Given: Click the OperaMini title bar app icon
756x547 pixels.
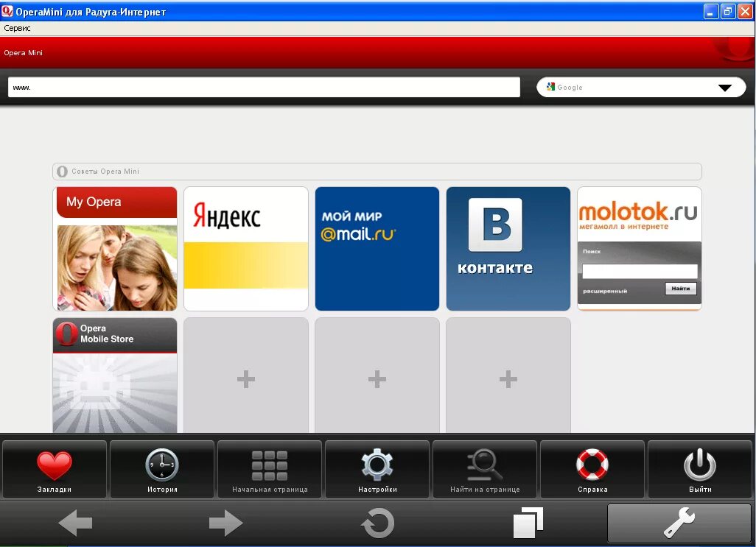Looking at the screenshot, I should tap(7, 10).
